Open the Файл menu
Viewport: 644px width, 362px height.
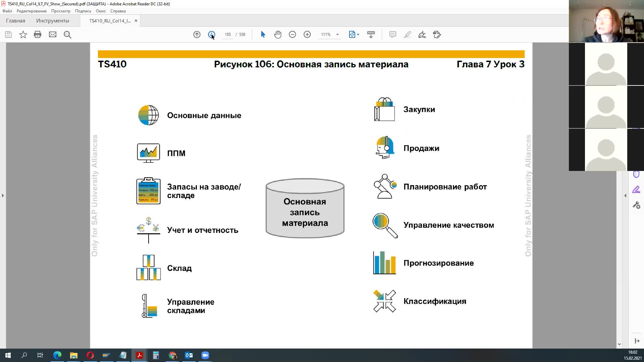(x=7, y=11)
